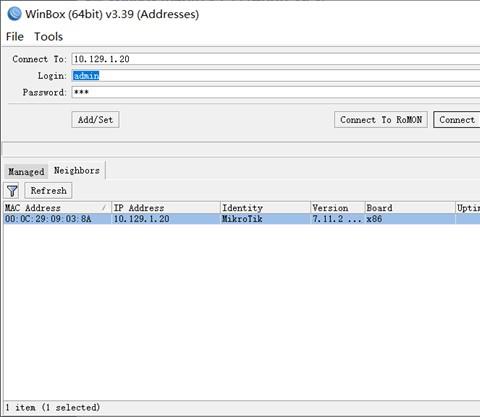This screenshot has height=417, width=480.
Task: Click the x86 board cell
Action: point(410,219)
